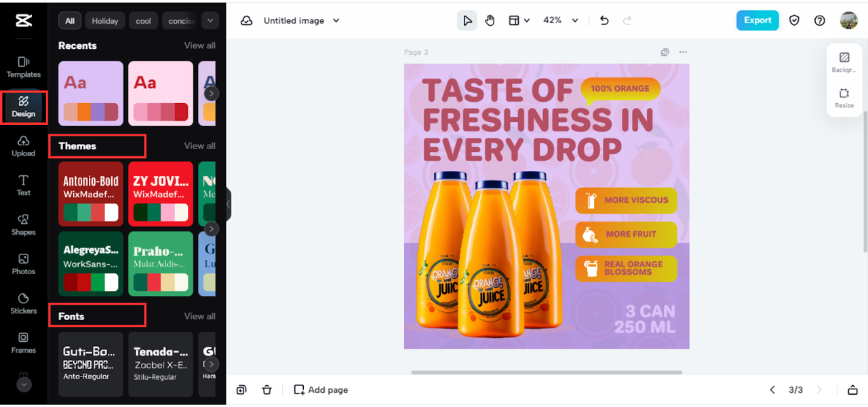Select the MORE FRUIT label
The width and height of the screenshot is (868, 407).
[626, 234]
